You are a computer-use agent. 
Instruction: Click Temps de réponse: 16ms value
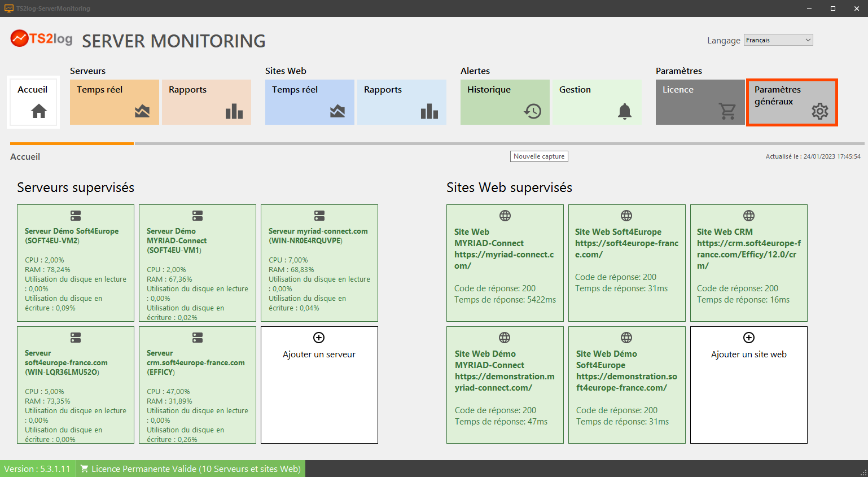(x=743, y=300)
